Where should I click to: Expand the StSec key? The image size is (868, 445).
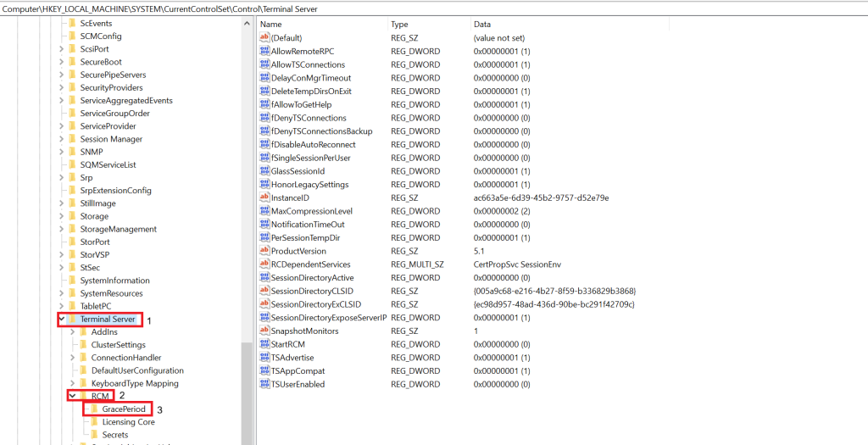(x=61, y=268)
